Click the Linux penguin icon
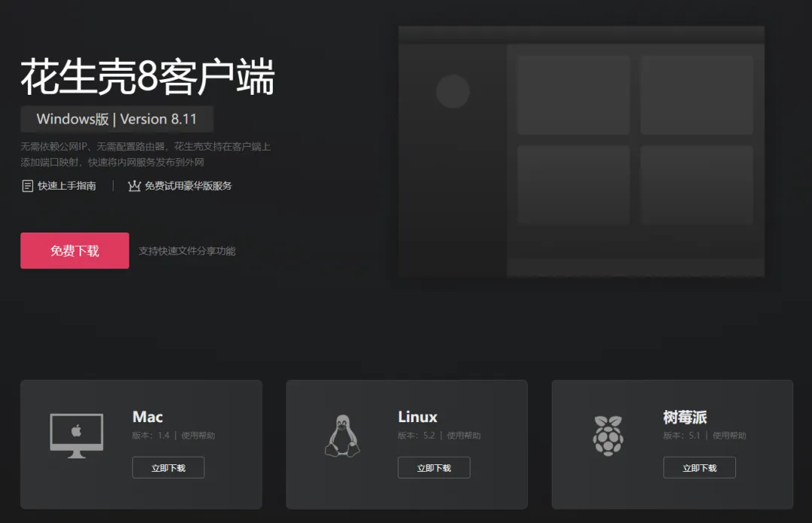This screenshot has width=812, height=523. coord(342,436)
